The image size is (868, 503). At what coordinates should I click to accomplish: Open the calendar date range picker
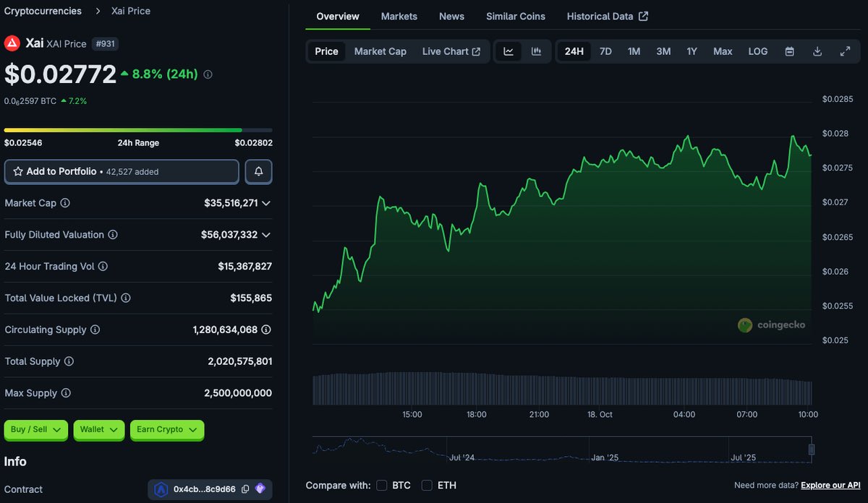click(790, 51)
